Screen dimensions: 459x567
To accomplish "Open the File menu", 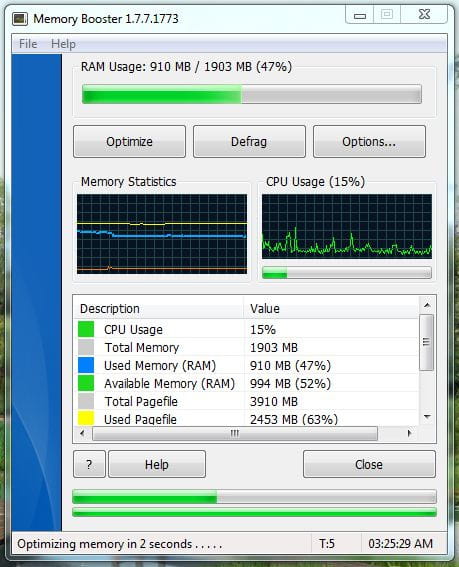I will [x=28, y=44].
